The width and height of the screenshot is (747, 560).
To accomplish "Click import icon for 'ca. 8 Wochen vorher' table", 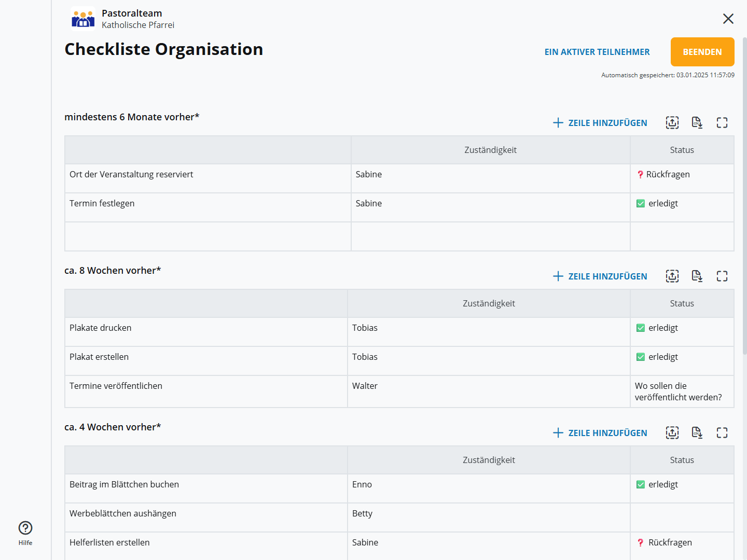I will click(672, 276).
